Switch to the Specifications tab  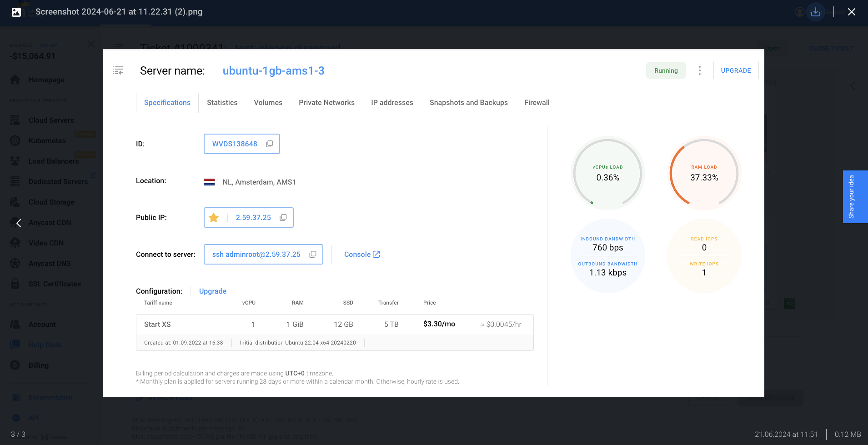point(167,103)
